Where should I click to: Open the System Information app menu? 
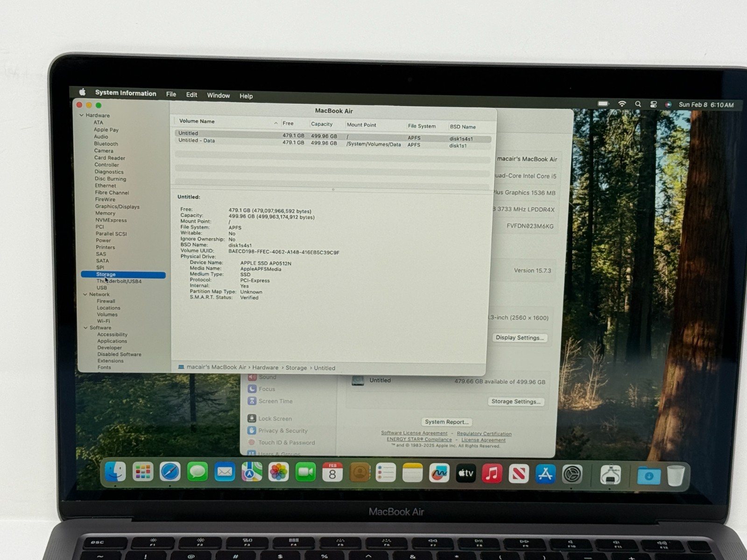click(x=126, y=93)
